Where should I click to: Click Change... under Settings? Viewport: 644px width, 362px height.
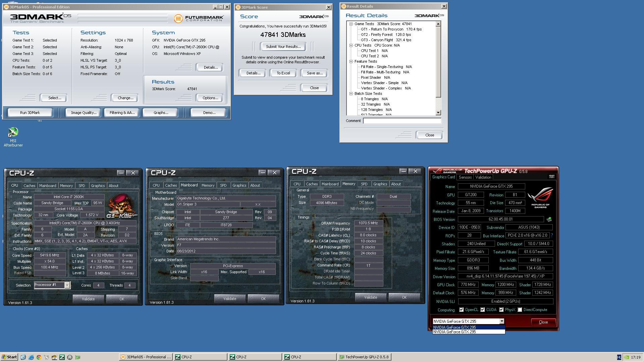click(125, 98)
